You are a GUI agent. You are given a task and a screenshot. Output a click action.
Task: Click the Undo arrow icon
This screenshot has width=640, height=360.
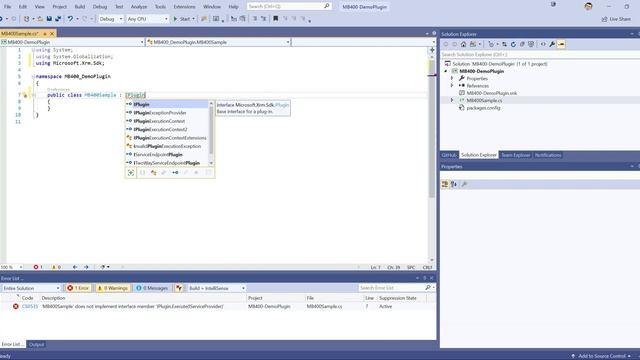coord(70,19)
